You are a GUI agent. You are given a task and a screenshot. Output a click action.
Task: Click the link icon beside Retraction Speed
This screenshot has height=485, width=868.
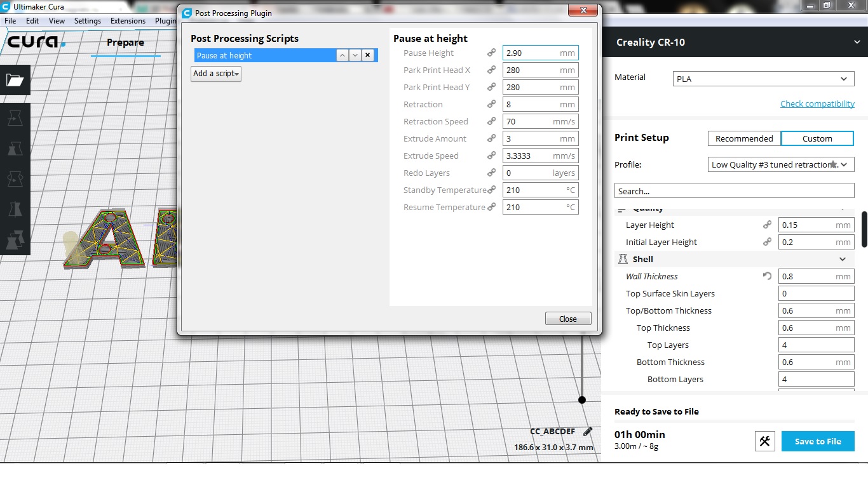click(491, 121)
